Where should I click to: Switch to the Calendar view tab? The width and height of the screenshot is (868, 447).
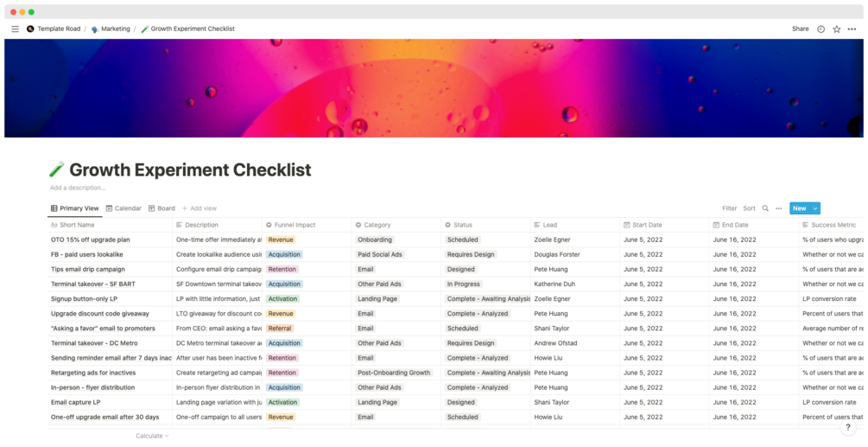(124, 208)
